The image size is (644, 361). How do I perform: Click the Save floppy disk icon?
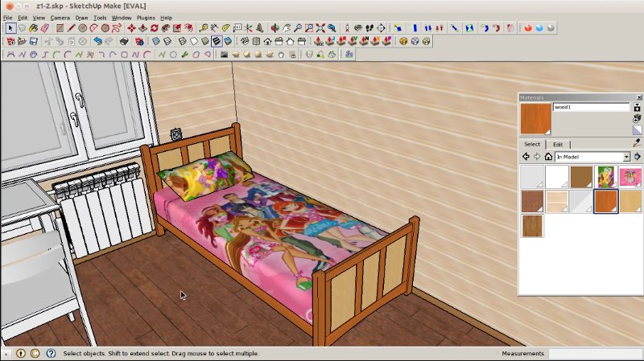33,41
